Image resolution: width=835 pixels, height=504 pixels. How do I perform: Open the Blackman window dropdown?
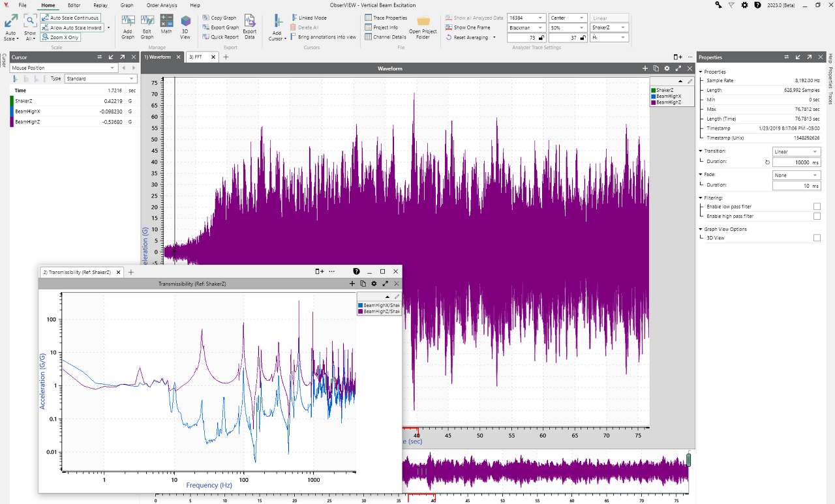click(x=526, y=28)
